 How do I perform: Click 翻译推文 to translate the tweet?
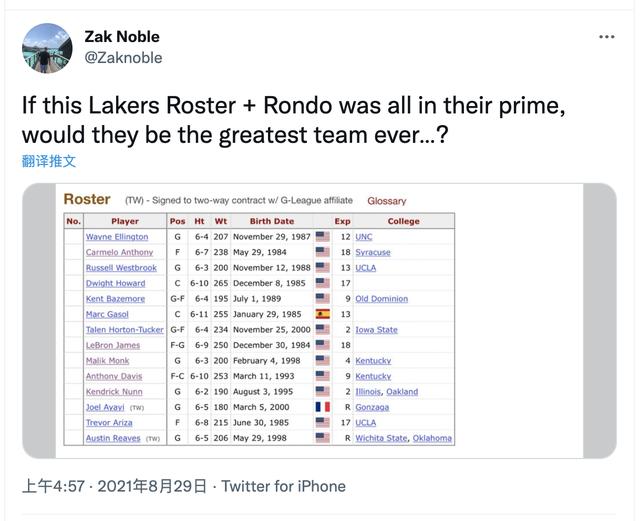[49, 161]
